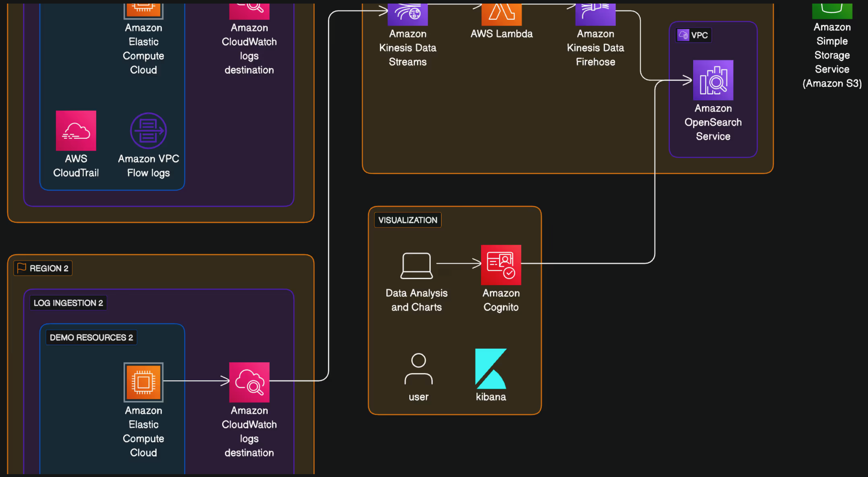Image resolution: width=868 pixels, height=477 pixels.
Task: Select the DEMO RESOURCES 2 label
Action: click(91, 337)
